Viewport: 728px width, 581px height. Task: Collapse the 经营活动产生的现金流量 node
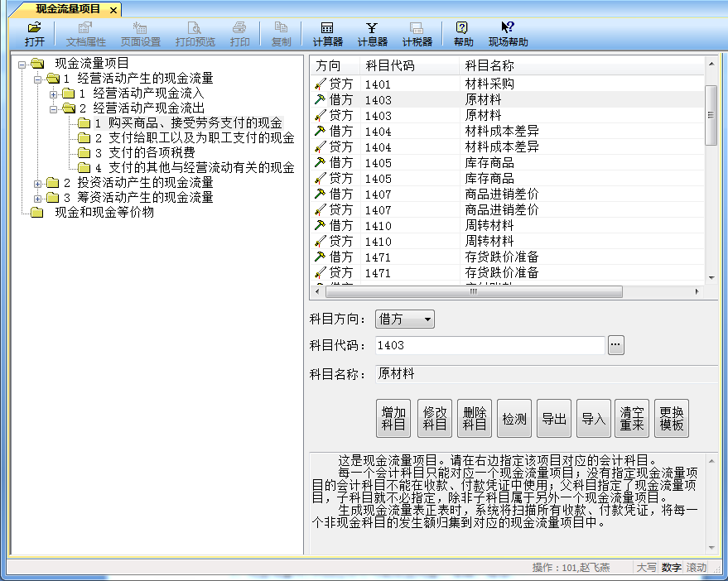click(38, 79)
